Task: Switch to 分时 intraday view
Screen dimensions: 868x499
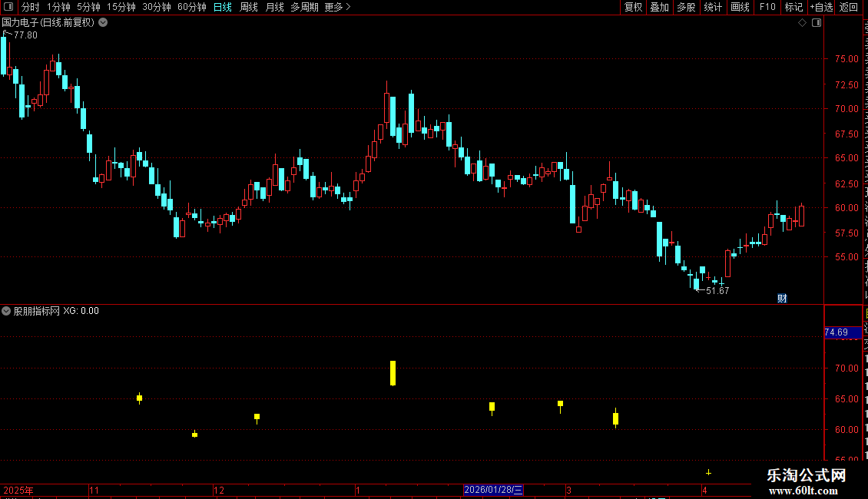Action: (31, 7)
